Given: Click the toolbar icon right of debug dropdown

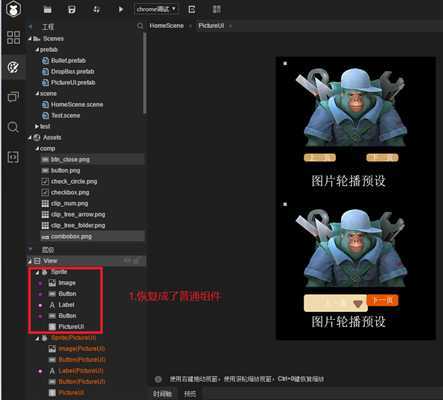Looking at the screenshot, I should (192, 9).
